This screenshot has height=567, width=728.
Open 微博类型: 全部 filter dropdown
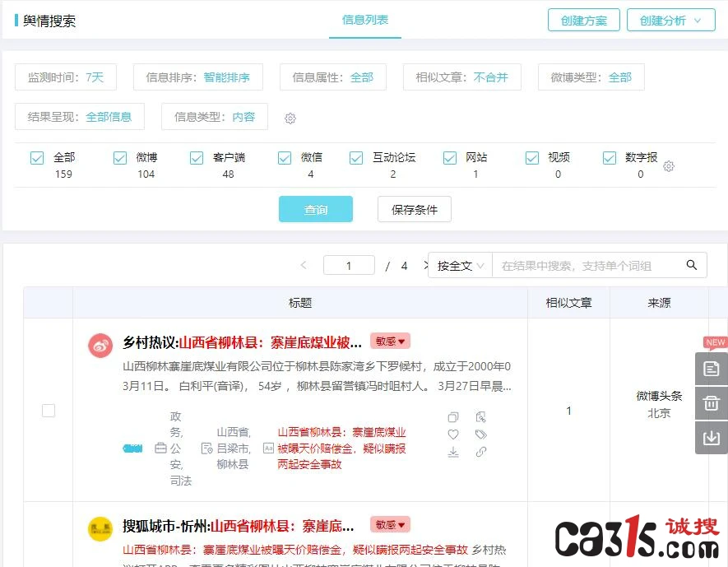click(591, 77)
